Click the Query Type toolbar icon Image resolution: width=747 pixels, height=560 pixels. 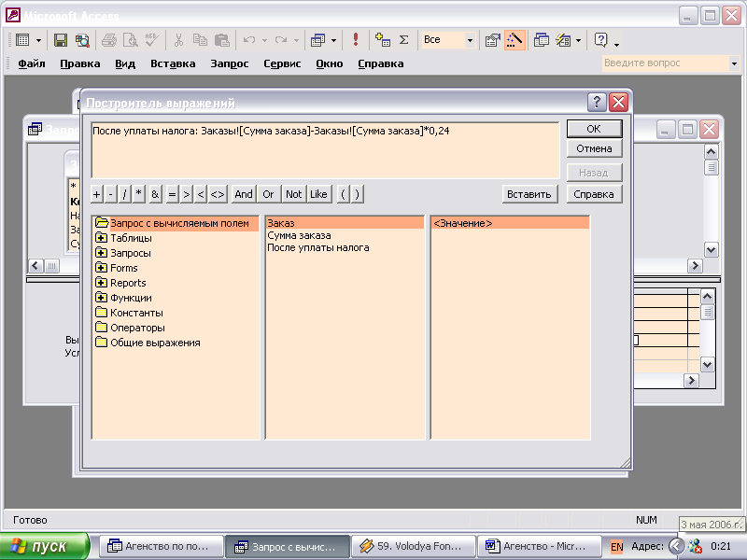point(317,40)
